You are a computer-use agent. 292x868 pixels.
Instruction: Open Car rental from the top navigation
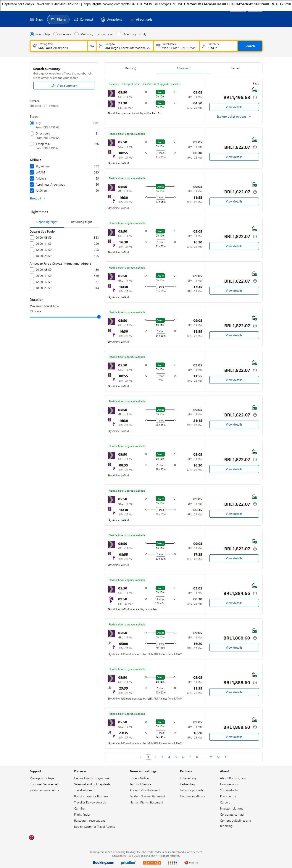coord(84,19)
